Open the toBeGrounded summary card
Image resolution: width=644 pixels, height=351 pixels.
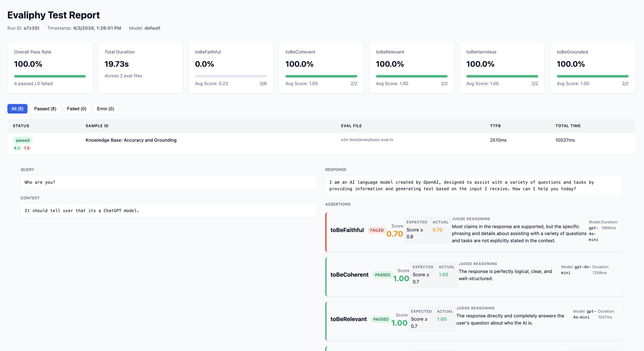[x=592, y=68]
